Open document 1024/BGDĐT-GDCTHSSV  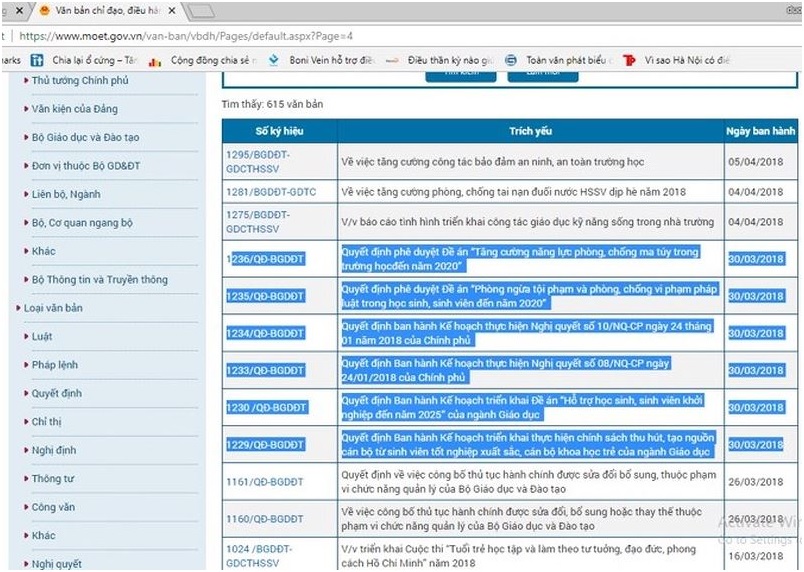click(x=259, y=556)
